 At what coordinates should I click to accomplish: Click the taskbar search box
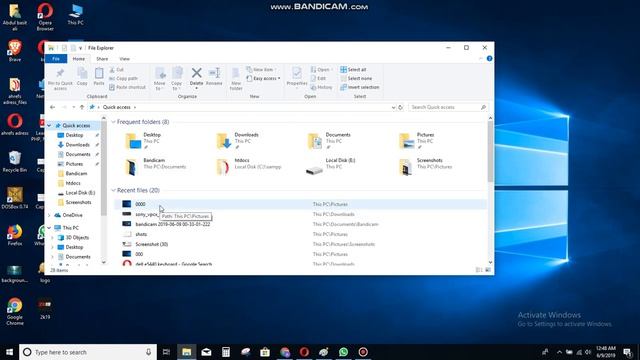88,352
